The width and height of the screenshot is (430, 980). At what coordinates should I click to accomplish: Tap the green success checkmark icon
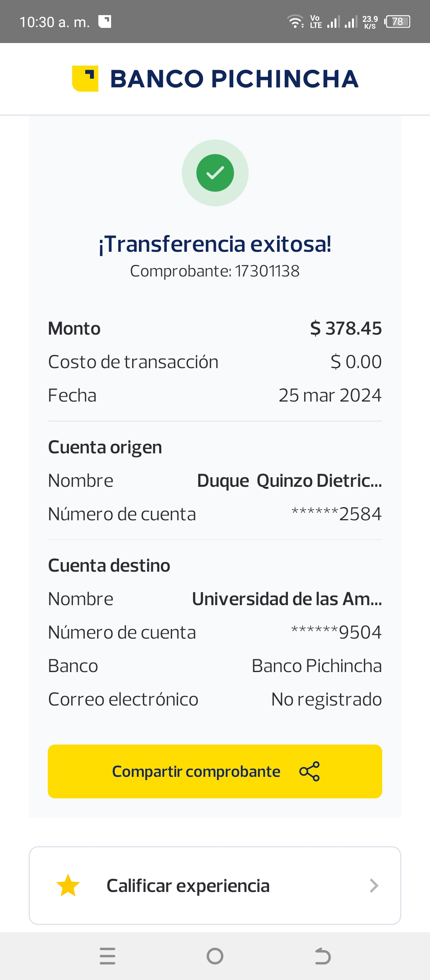[x=215, y=173]
